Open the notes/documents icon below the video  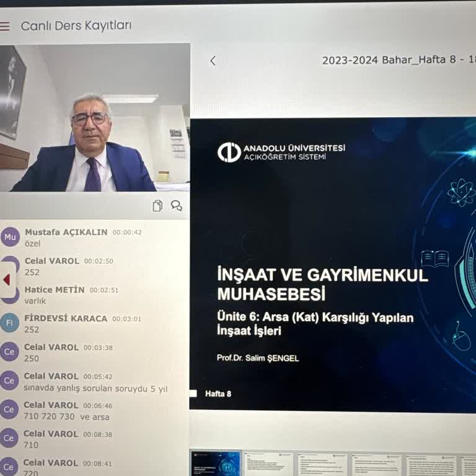(157, 206)
